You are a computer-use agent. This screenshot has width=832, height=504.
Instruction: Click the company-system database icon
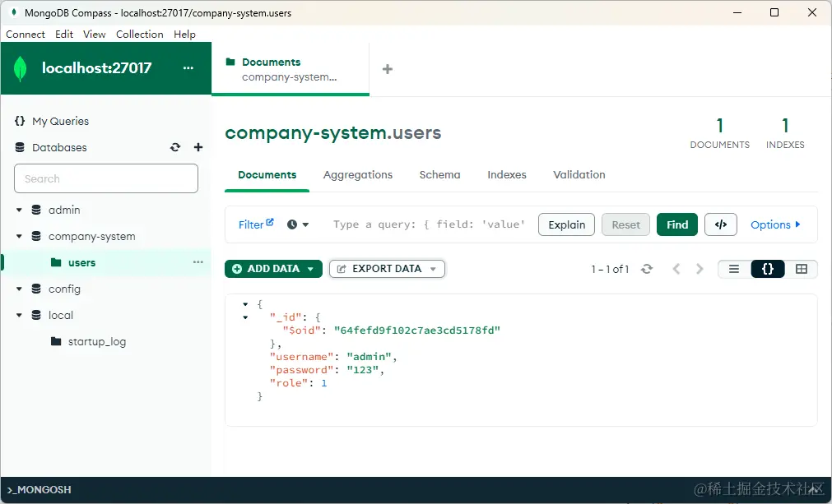[36, 236]
